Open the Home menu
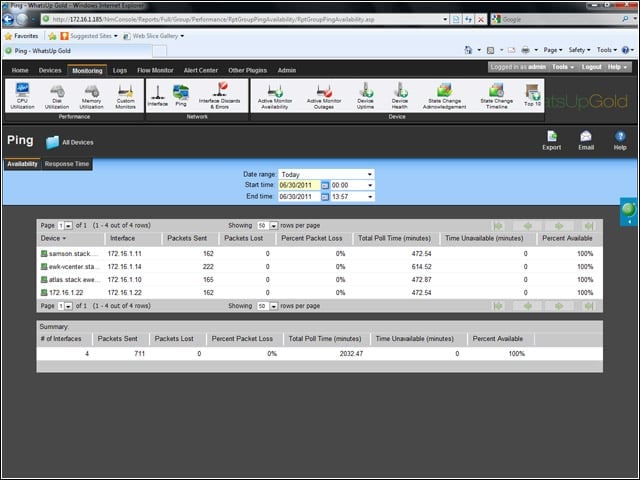The width and height of the screenshot is (640, 480). [x=20, y=70]
